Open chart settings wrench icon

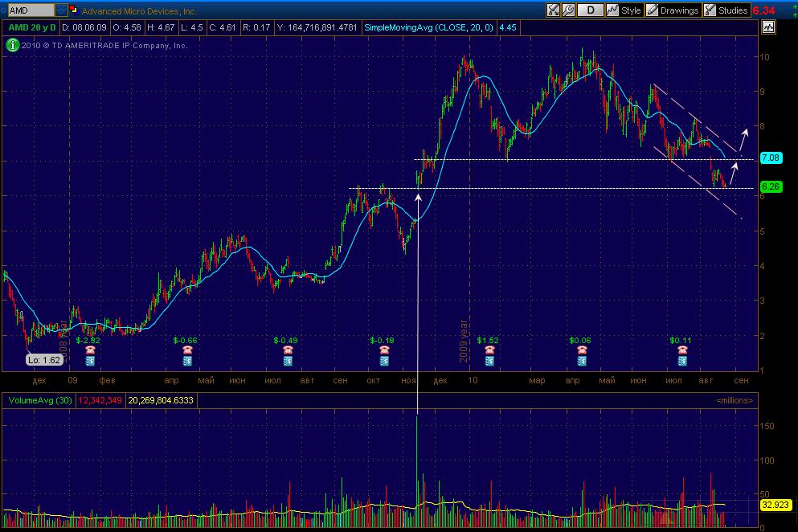pos(568,10)
